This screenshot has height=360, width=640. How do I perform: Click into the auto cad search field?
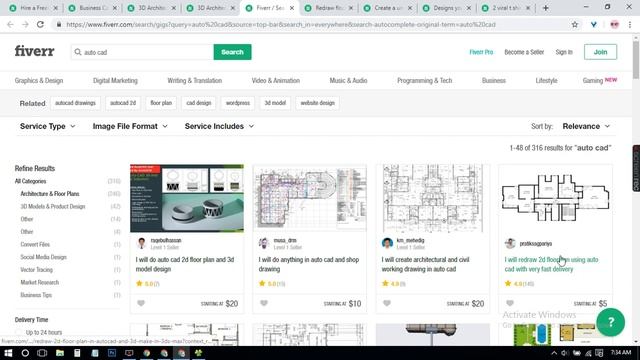[x=143, y=52]
